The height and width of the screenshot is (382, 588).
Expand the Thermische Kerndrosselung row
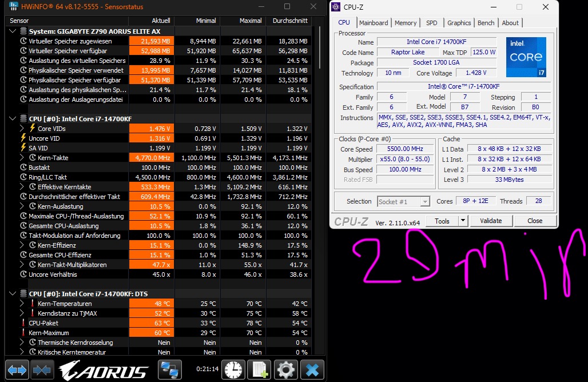(x=22, y=343)
